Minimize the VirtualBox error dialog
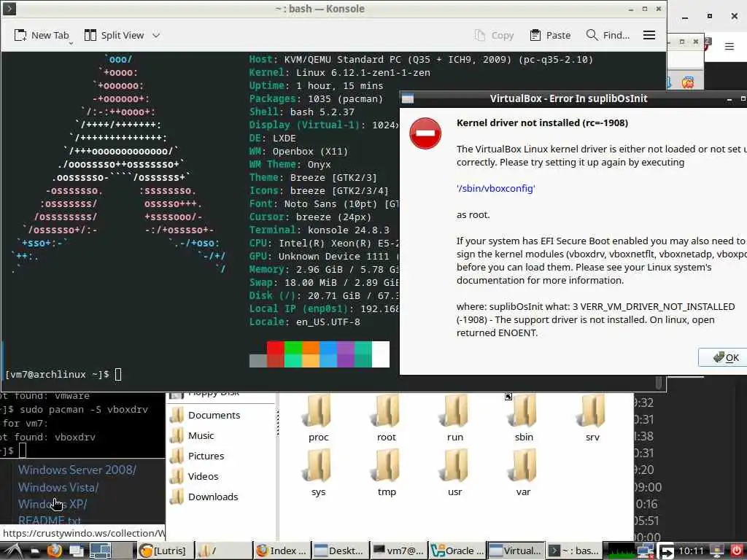This screenshot has width=747, height=560. [x=729, y=99]
